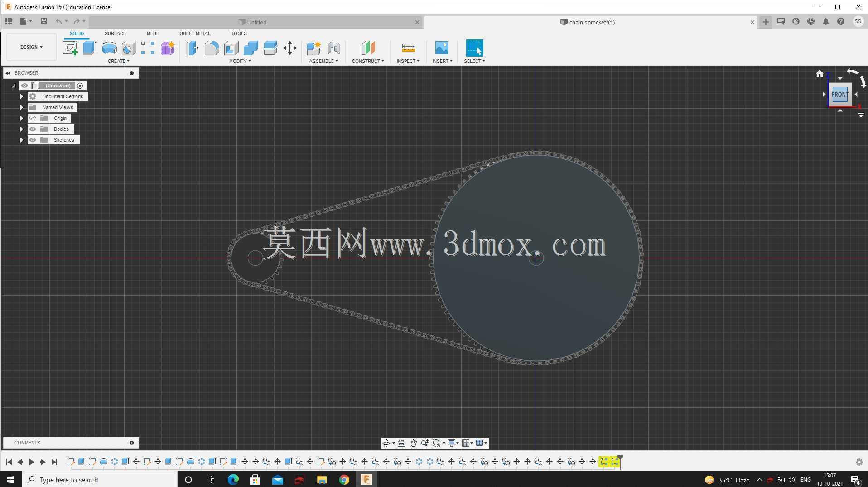The image size is (868, 487).
Task: Click the Redo arrow
Action: 77,21
